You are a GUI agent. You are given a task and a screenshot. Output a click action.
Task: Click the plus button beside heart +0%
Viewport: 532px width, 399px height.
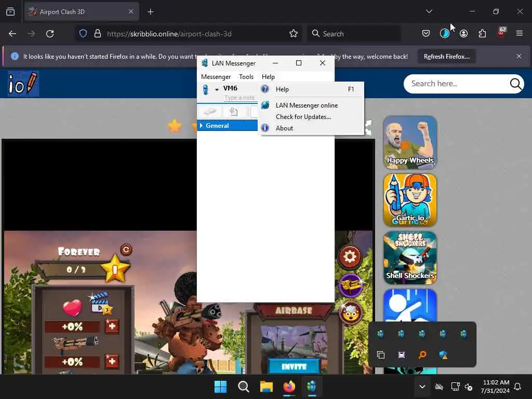112,326
